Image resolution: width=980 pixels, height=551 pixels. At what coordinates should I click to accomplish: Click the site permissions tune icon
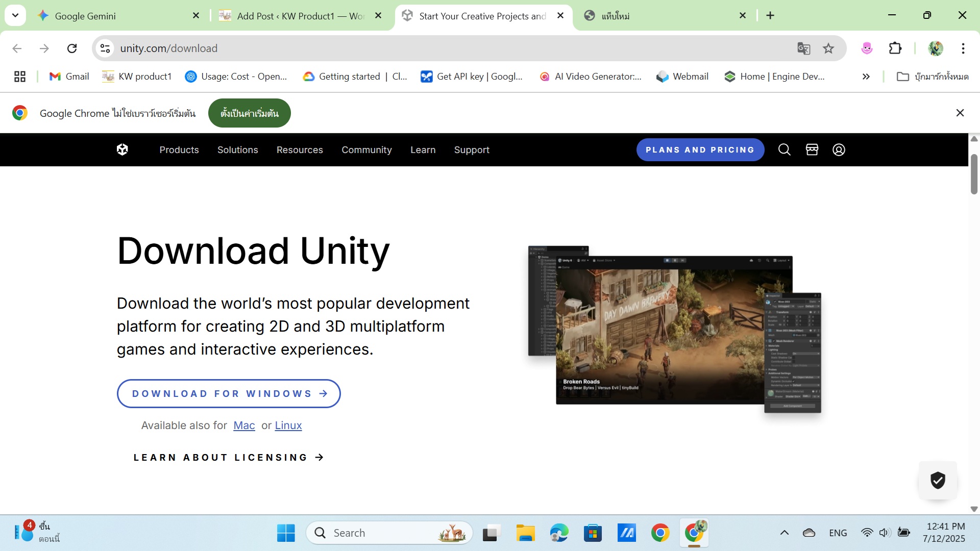[105, 48]
